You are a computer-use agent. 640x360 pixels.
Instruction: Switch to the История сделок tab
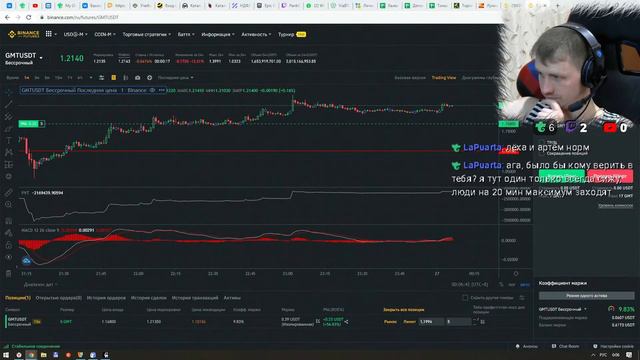tap(149, 298)
